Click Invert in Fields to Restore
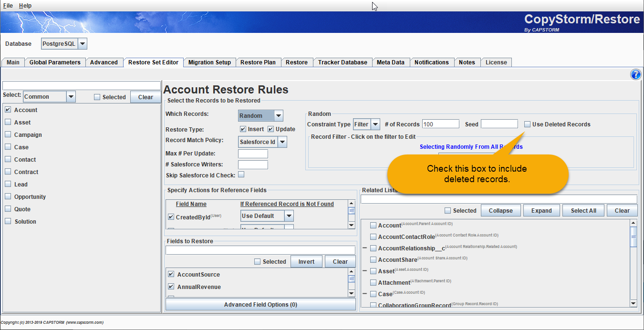Viewport: 644px width, 330px height. pos(306,261)
